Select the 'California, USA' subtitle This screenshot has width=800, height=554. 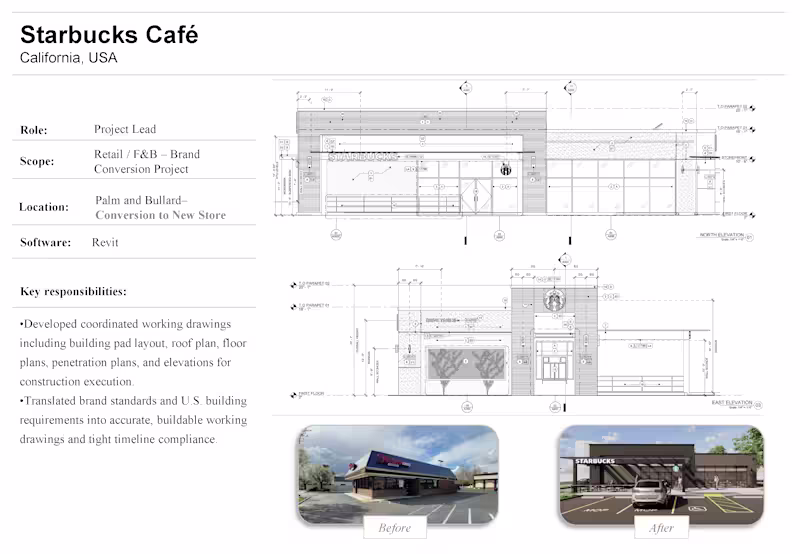click(68, 58)
